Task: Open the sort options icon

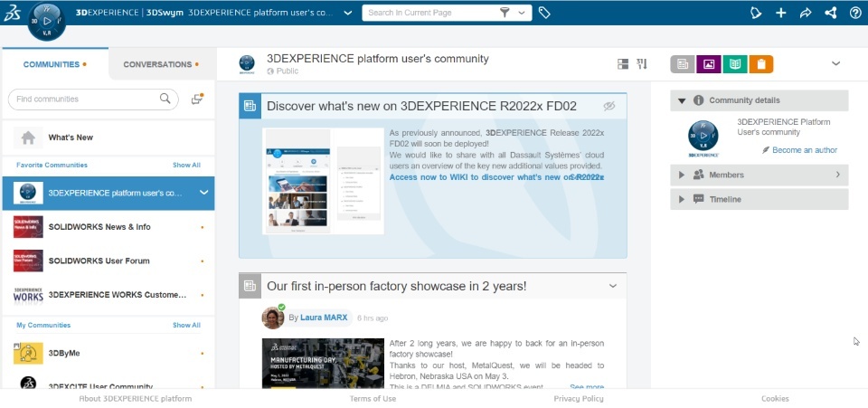Action: pyautogui.click(x=642, y=64)
